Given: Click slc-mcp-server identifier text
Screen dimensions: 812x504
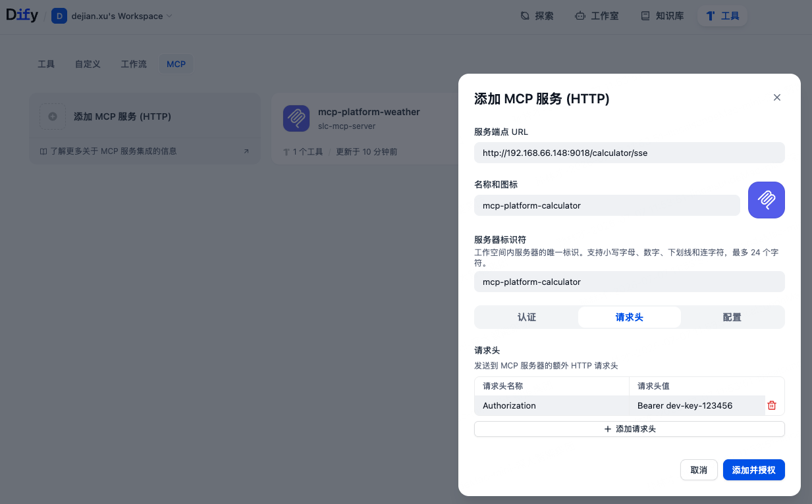Looking at the screenshot, I should (x=347, y=126).
